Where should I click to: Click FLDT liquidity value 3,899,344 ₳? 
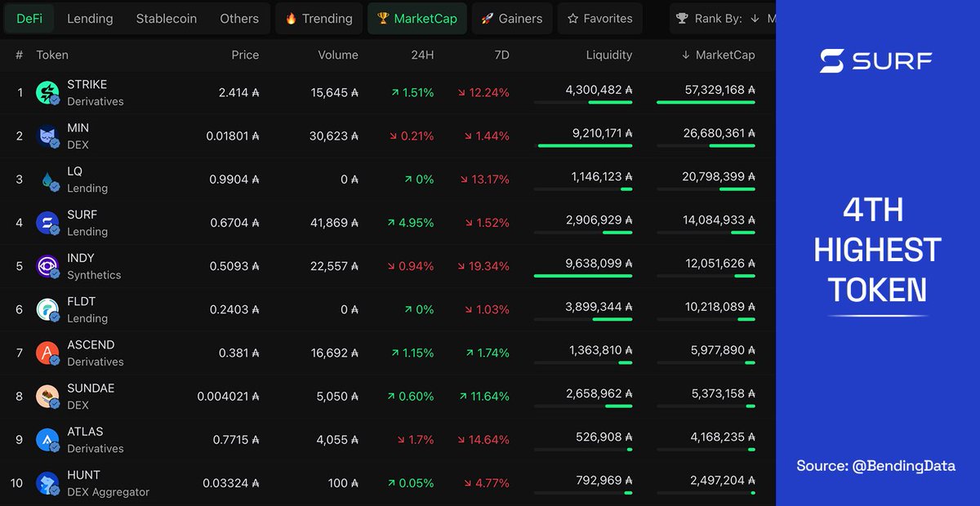(599, 307)
